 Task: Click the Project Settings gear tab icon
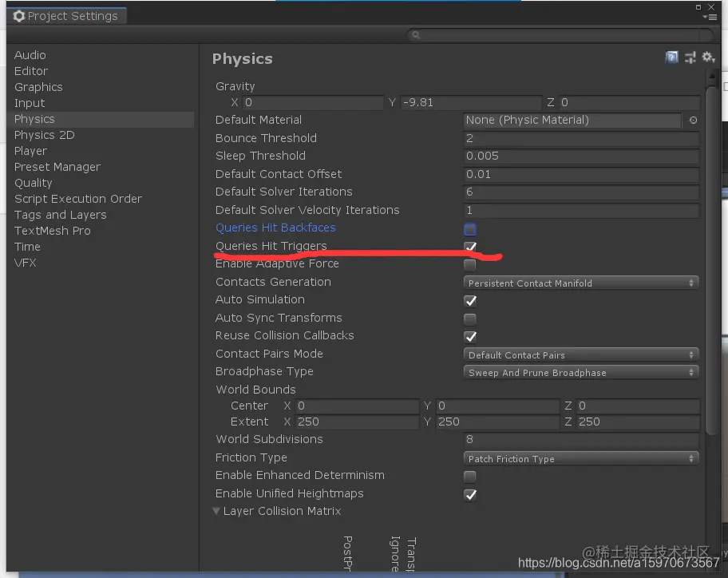[x=18, y=16]
